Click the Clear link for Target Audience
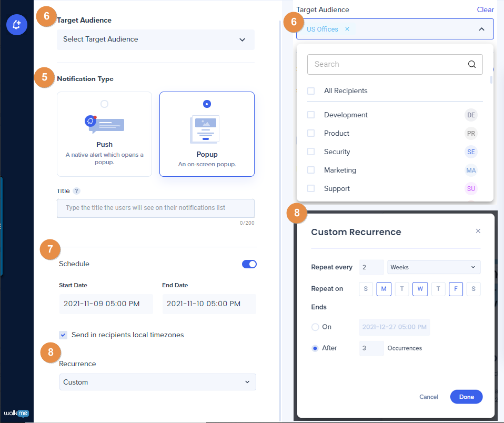Screen dimensions: 504x423 (485, 9)
